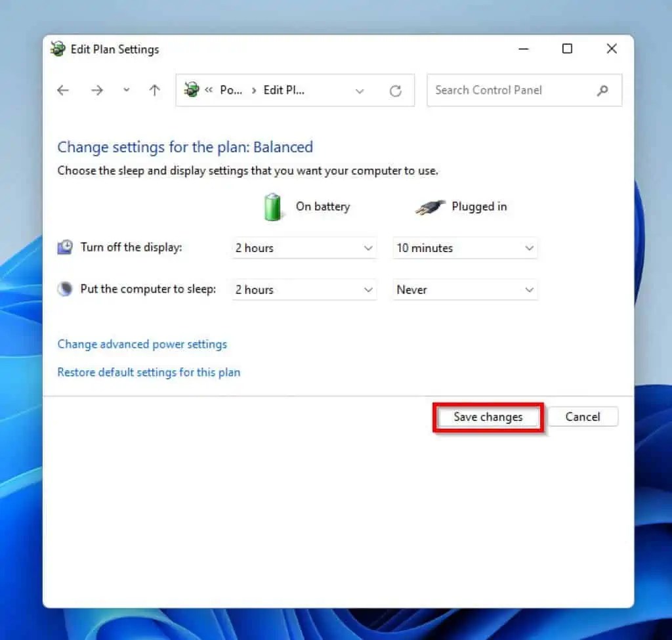Click the green battery icon above On battery
The image size is (672, 640).
click(x=273, y=206)
